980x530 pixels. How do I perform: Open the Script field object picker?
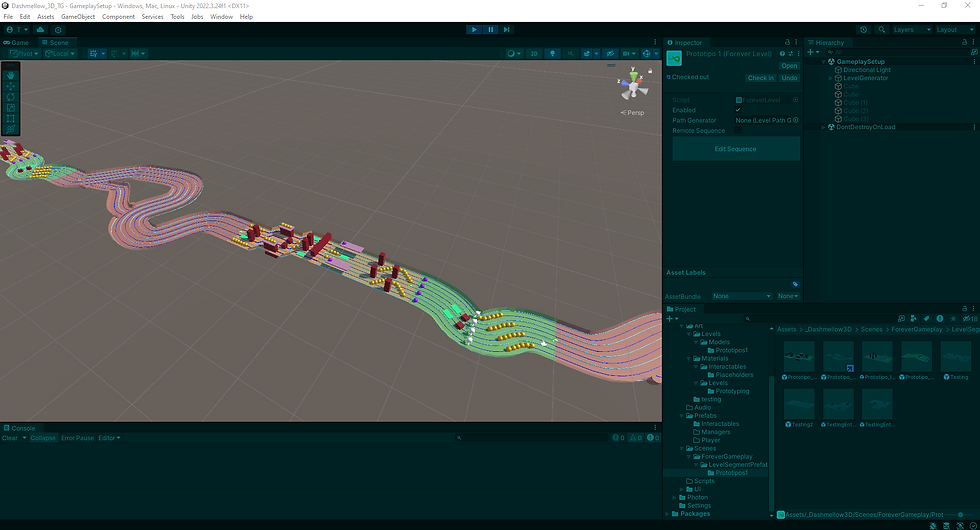[x=796, y=100]
